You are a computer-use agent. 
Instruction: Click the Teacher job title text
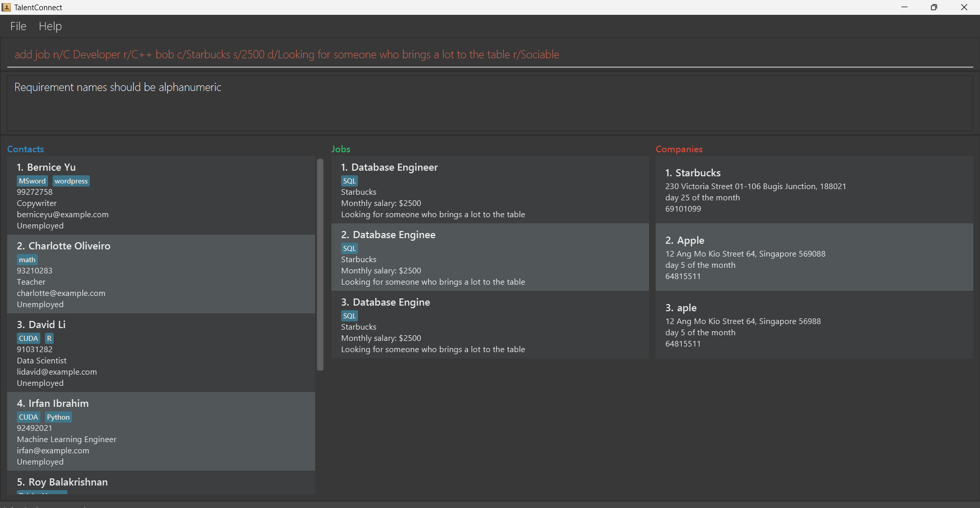click(31, 282)
